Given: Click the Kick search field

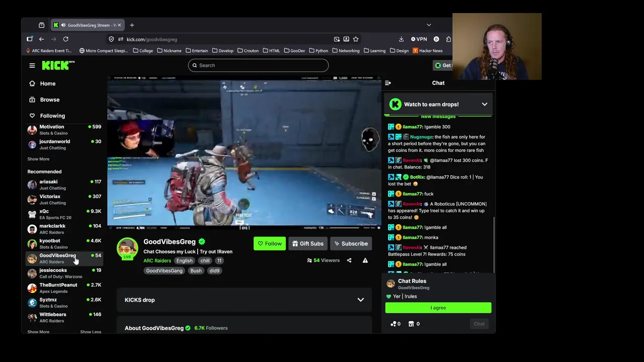Looking at the screenshot, I should click(x=259, y=65).
